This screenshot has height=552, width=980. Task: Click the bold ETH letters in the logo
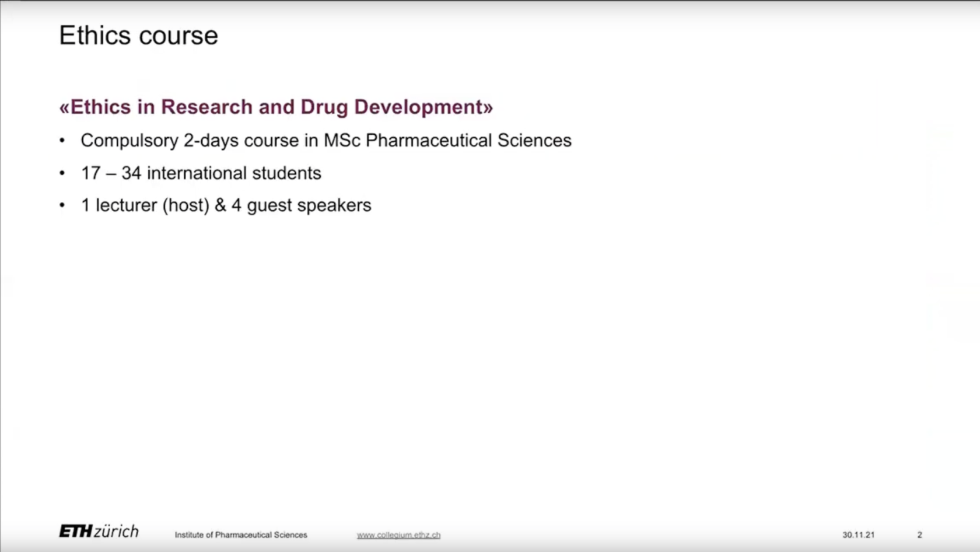point(76,532)
